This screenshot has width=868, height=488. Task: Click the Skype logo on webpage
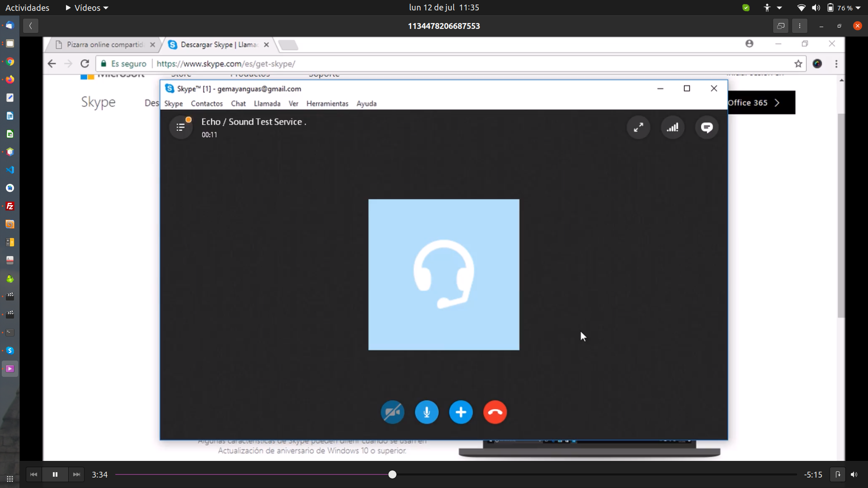98,102
